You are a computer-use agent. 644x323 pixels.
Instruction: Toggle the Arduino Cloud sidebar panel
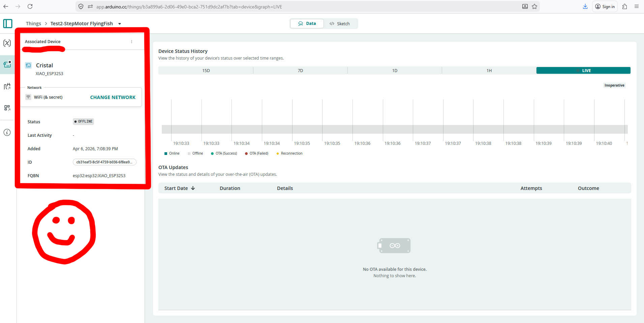coord(8,24)
